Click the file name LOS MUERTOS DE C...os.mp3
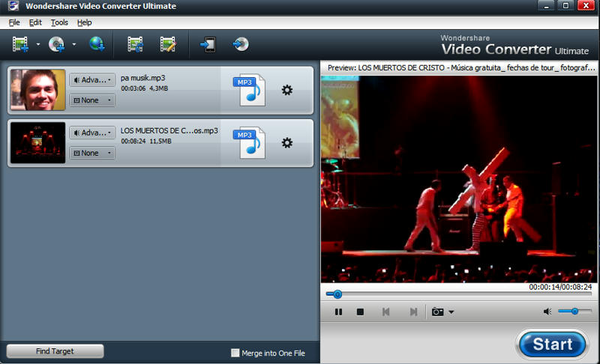This screenshot has width=600, height=364. 169,130
